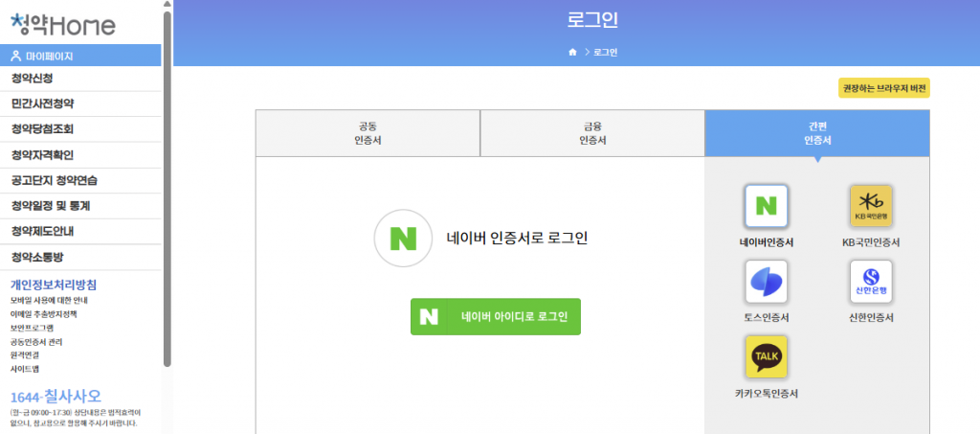Choose the KakaoTalk certificate icon
The width and height of the screenshot is (980, 434).
tap(766, 357)
